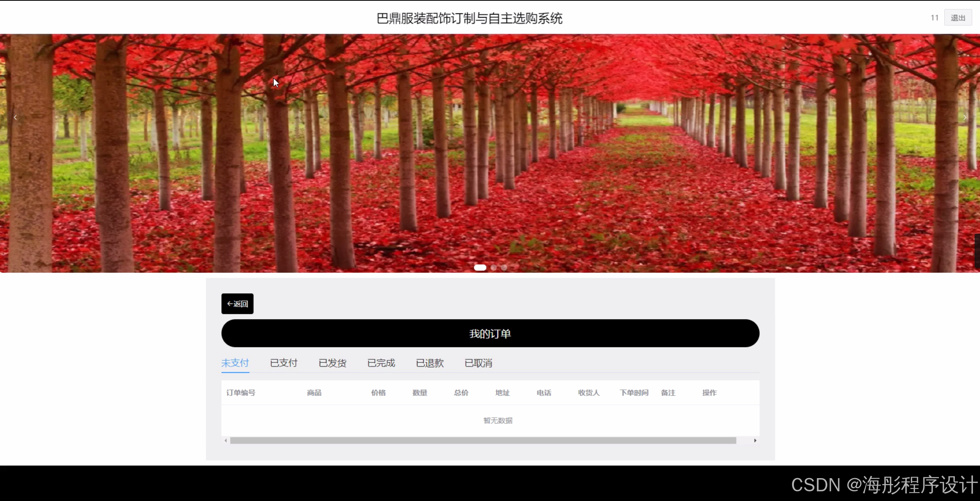Click the table scrollbar left arrow

click(226, 441)
